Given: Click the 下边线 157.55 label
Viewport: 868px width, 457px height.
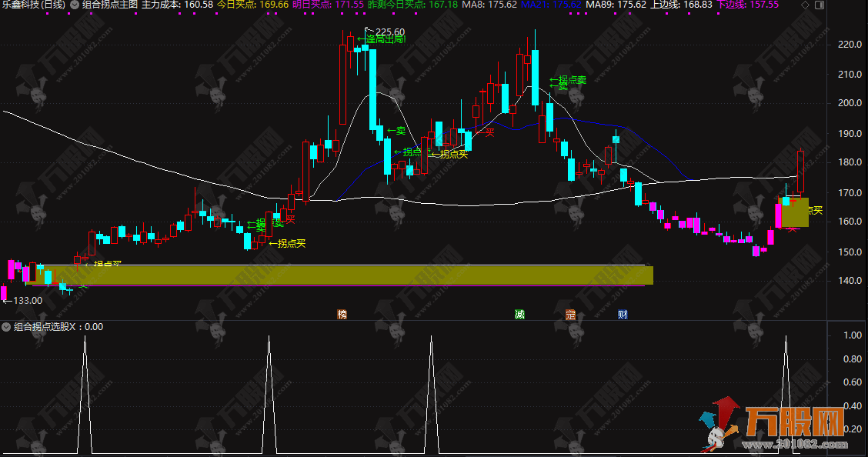Looking at the screenshot, I should 747,5.
